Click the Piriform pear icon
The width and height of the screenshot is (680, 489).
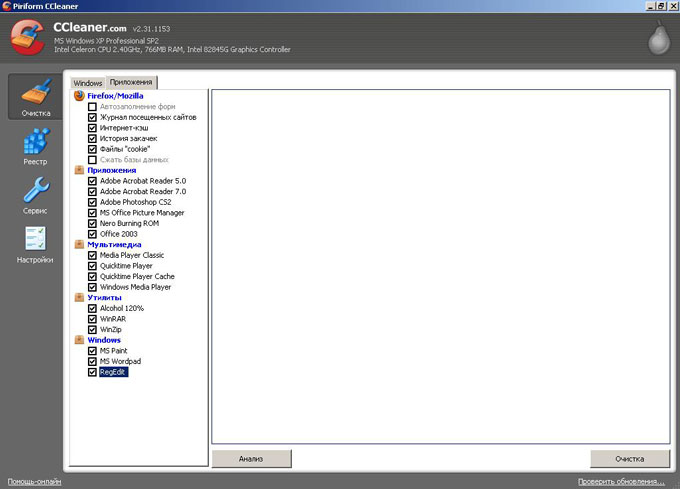pyautogui.click(x=659, y=39)
